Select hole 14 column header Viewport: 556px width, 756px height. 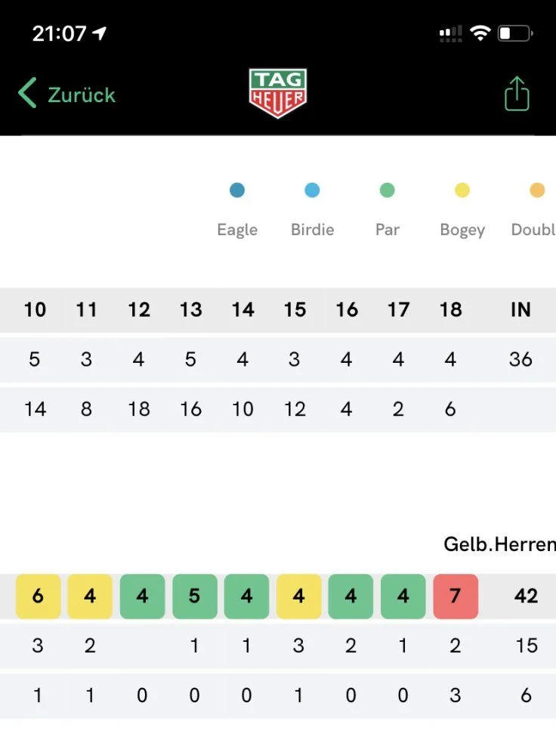point(242,309)
